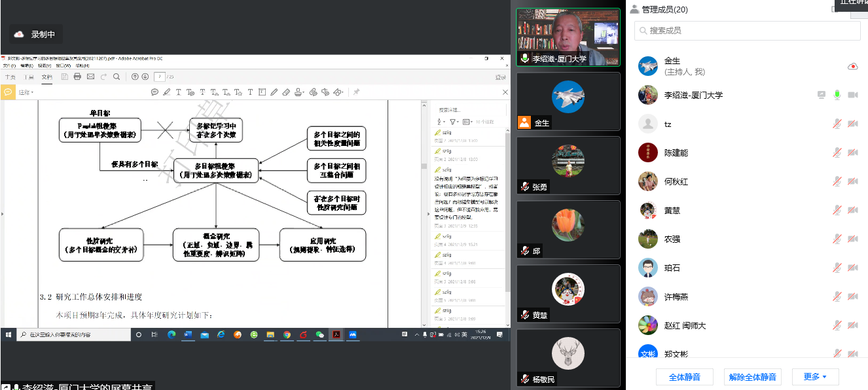The width and height of the screenshot is (868, 390).
Task: Toggle 何秋红's camera icon
Action: 852,181
